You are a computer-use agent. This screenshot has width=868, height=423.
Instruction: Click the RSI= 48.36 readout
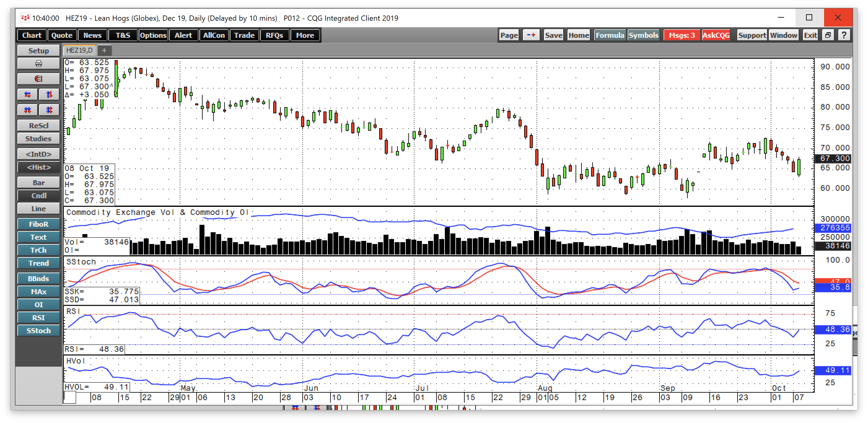click(x=94, y=349)
